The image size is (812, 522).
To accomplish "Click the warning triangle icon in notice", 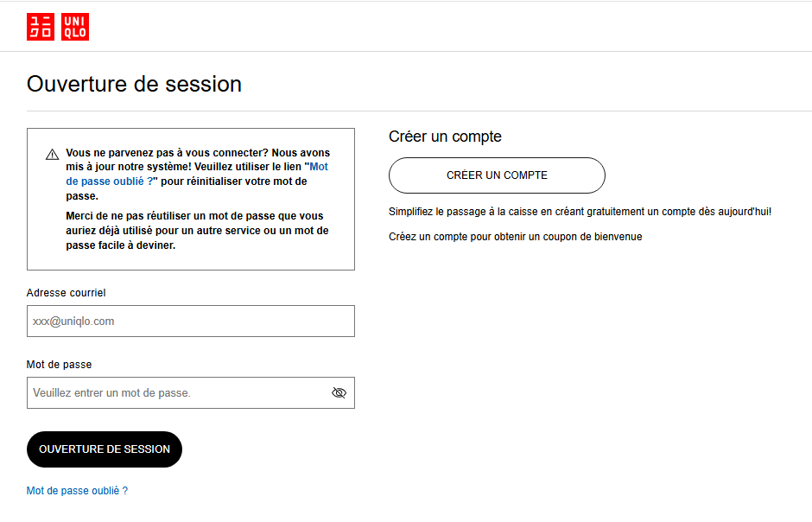I will [53, 155].
